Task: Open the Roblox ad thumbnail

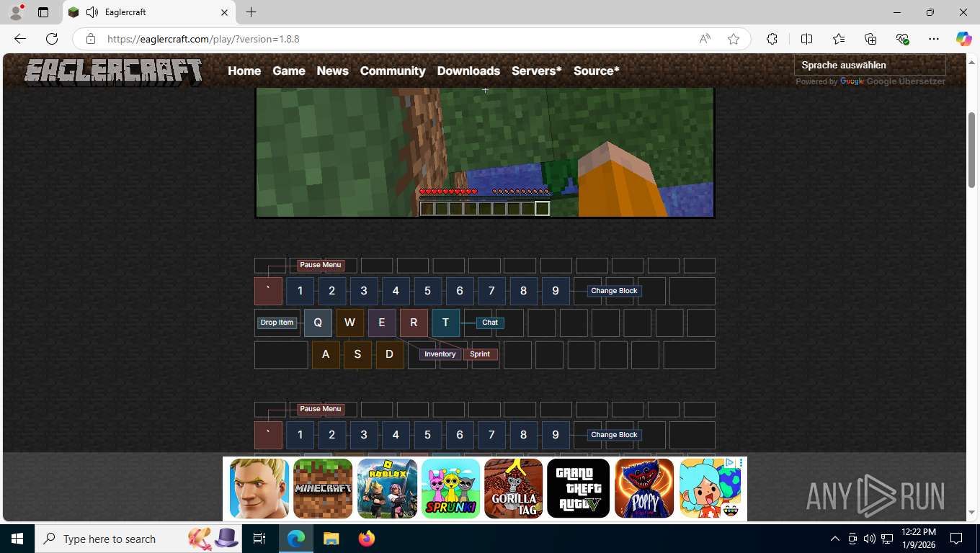Action: [x=387, y=488]
